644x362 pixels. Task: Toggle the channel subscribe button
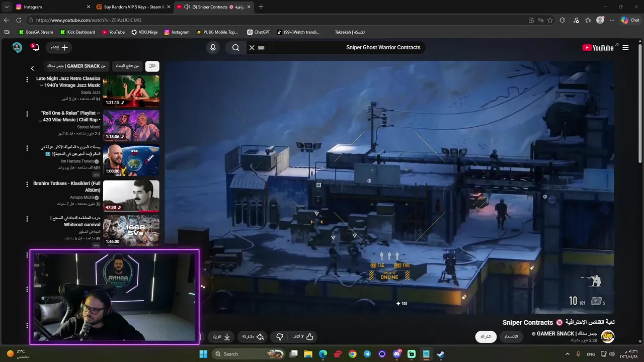[486, 336]
